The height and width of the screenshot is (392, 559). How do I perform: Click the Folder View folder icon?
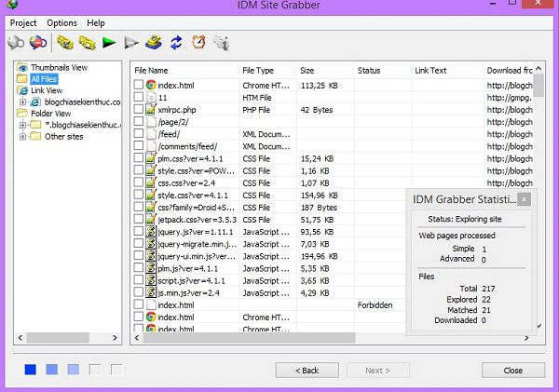[22, 114]
